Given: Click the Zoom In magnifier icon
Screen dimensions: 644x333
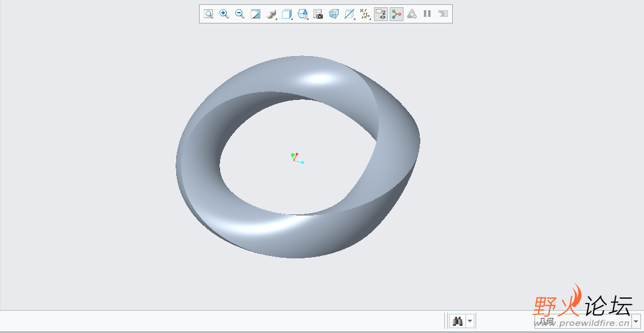Looking at the screenshot, I should tap(224, 14).
